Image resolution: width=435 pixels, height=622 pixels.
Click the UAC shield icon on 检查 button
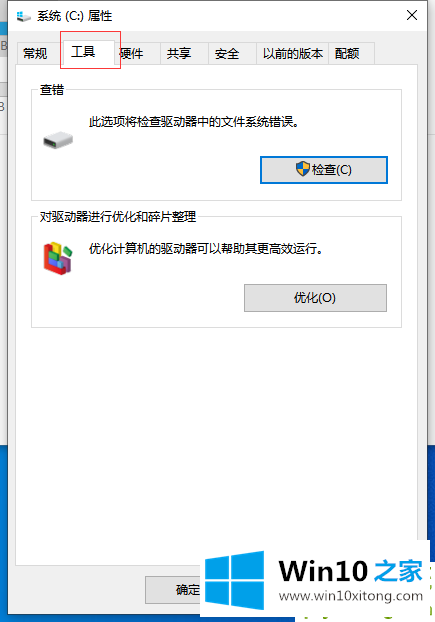click(x=303, y=169)
